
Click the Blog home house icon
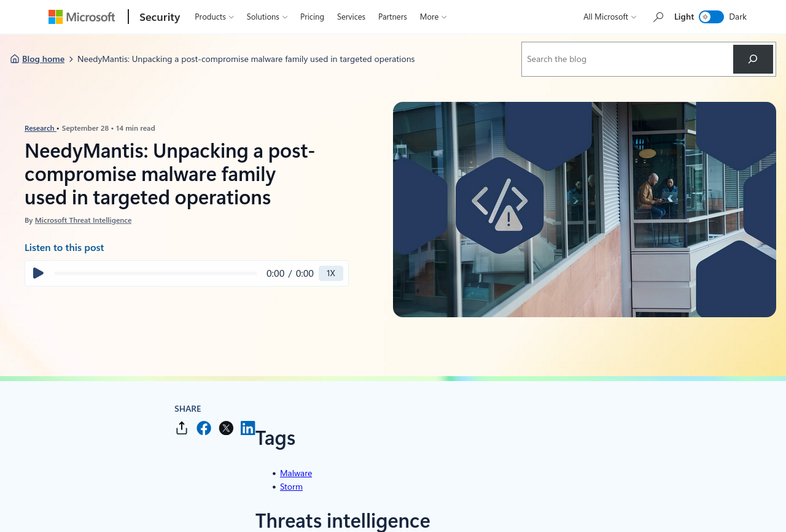(x=15, y=59)
